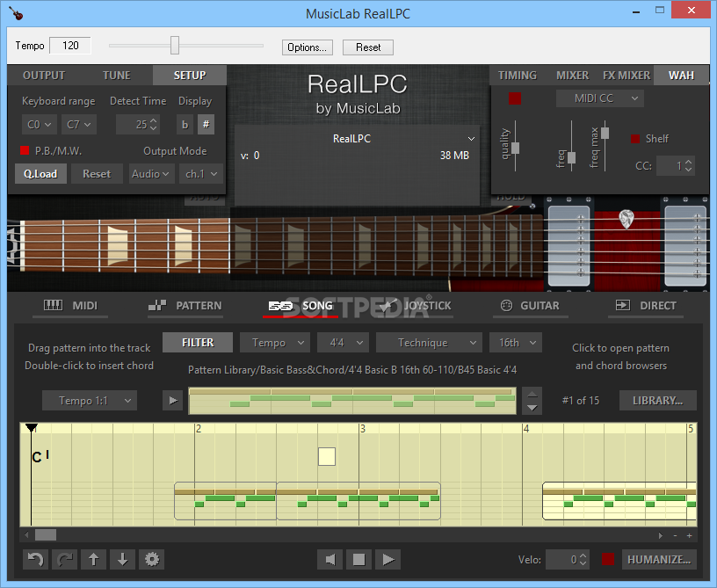Screen dimensions: 717x588
Task: Preview the pattern with small play button
Action: (x=173, y=401)
